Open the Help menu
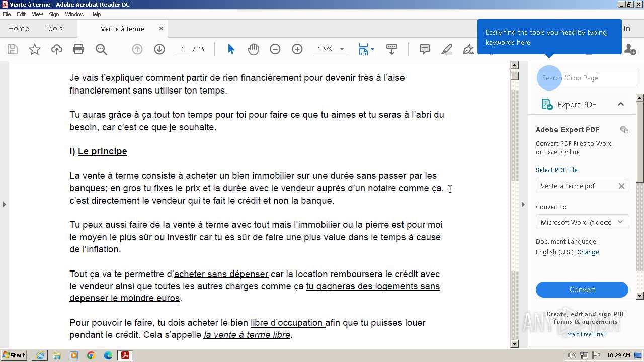Viewport: 644px width, 362px height. pos(95,14)
